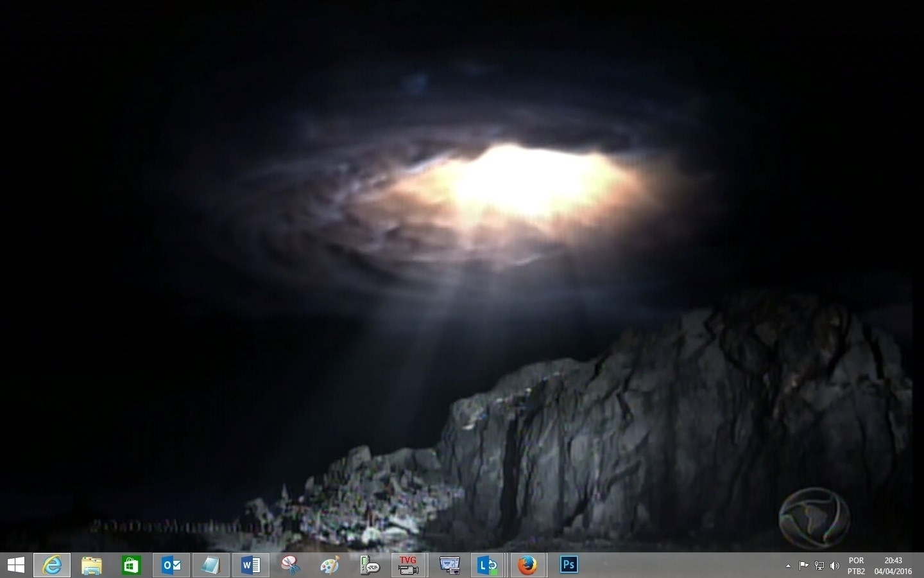Screen dimensions: 924x578
Task: Switch to the TVG video capture app
Action: click(409, 565)
